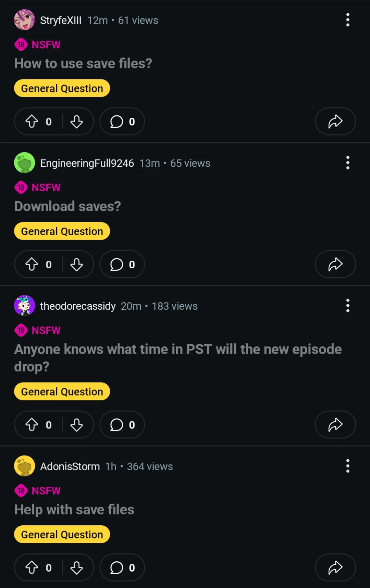Image resolution: width=370 pixels, height=588 pixels.
Task: Open comments on "Help with save files"
Action: 122,567
